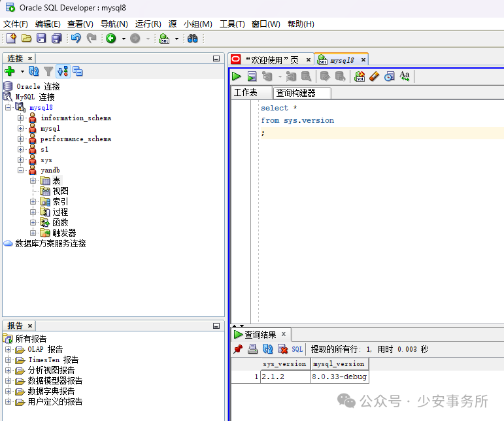Expand the OLAP 报告 folder
The height and width of the screenshot is (421, 504).
(x=8, y=349)
